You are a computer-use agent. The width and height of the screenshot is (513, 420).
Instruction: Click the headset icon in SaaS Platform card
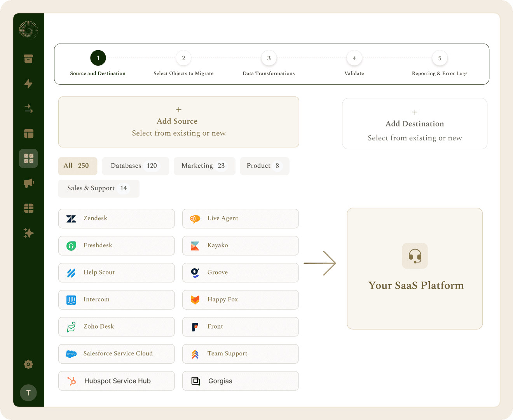(x=415, y=256)
